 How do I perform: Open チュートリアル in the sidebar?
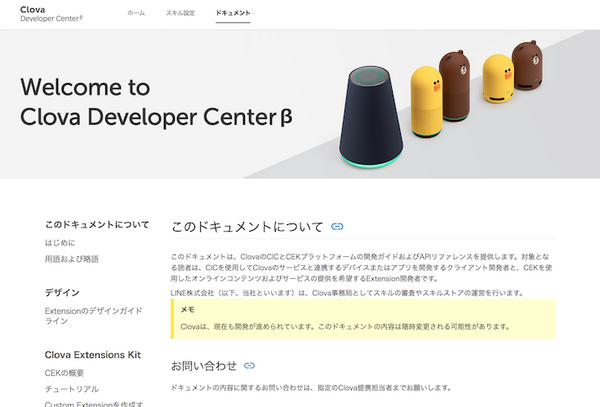coord(73,389)
